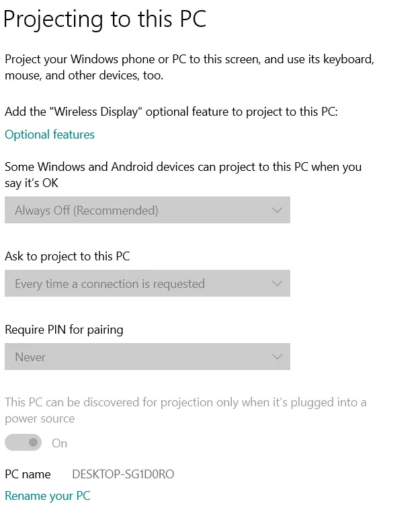
Task: Expand the Always Off (Recommended) dropdown
Action: tap(147, 211)
